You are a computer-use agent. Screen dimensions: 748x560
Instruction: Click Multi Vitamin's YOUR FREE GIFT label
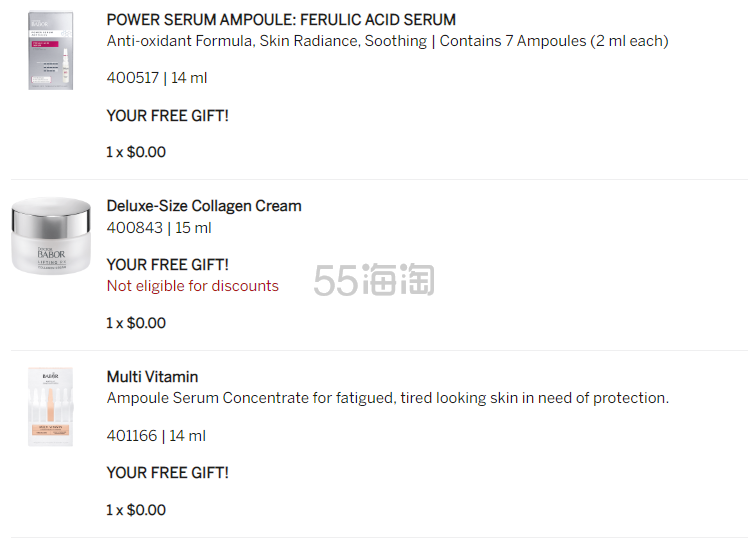pos(167,473)
